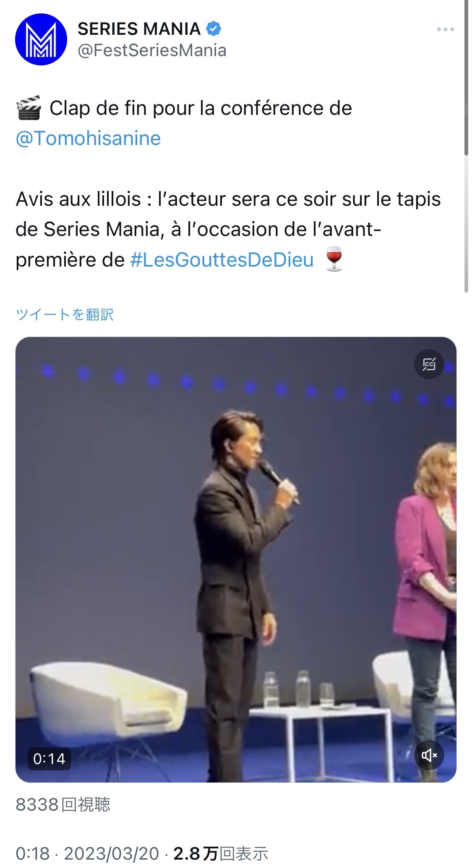Toggle closed captions on the video
Image resolution: width=472 pixels, height=868 pixels.
pos(429,364)
